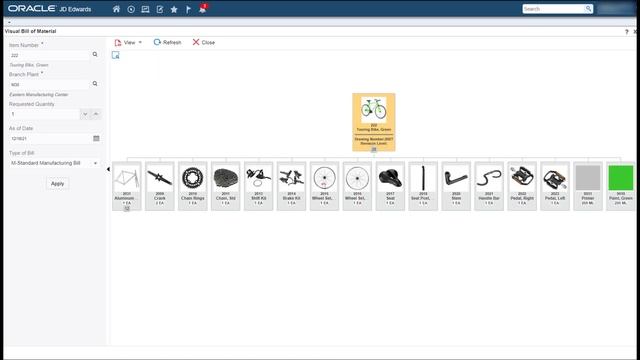
Task: Select the Pedal, Left component card
Action: point(555,186)
